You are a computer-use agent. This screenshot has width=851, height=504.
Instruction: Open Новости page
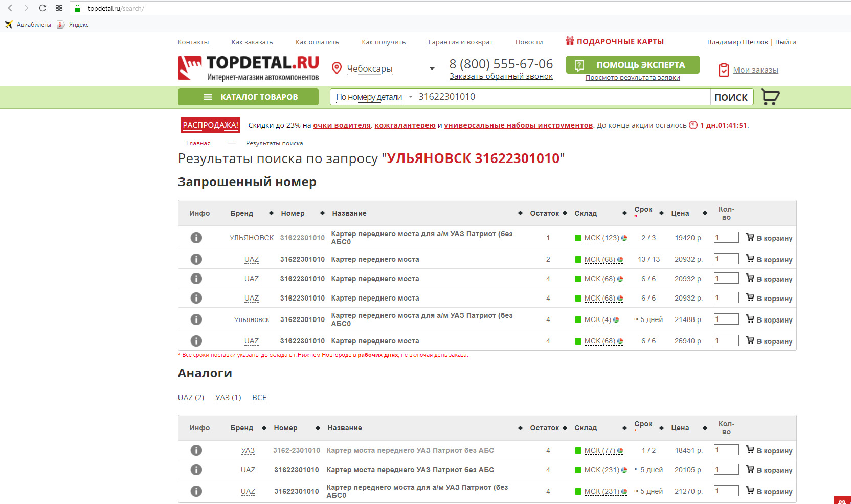point(529,42)
